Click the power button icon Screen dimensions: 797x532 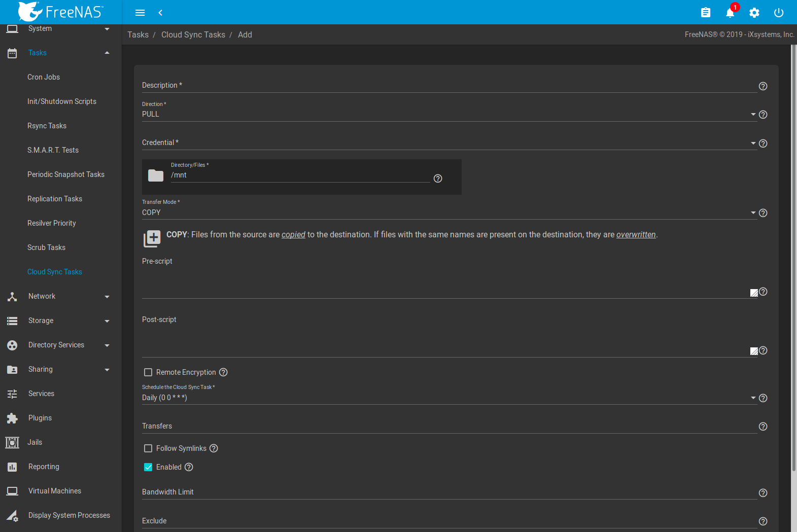coord(779,13)
